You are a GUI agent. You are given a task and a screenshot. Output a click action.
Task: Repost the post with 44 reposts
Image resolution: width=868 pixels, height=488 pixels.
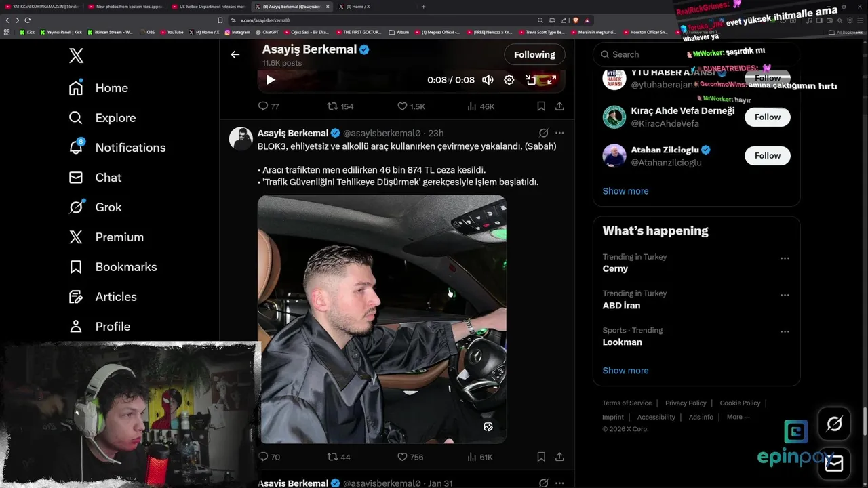coord(338,457)
